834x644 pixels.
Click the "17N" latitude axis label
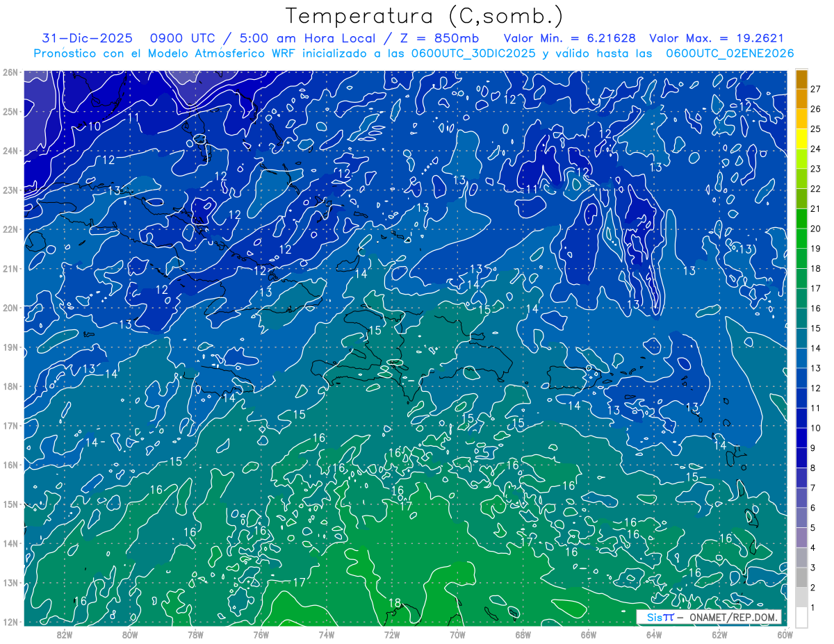[x=10, y=425]
